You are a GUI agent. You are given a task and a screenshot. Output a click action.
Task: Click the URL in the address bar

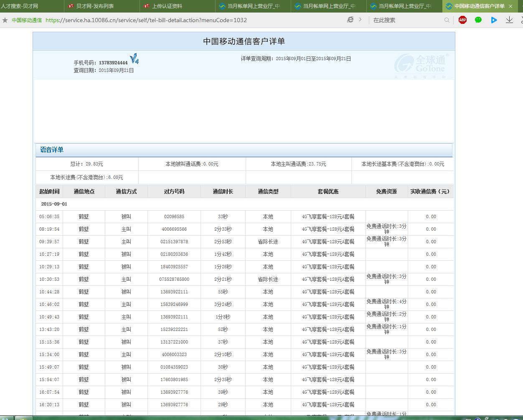[x=146, y=20]
